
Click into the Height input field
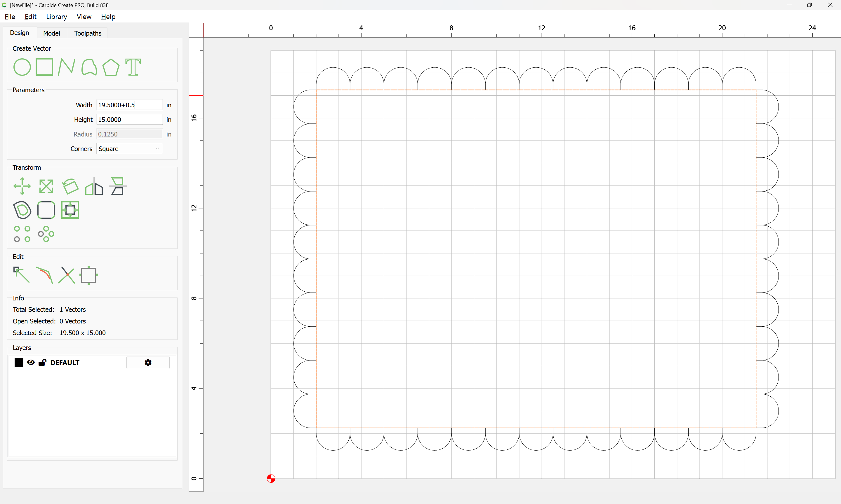click(129, 120)
